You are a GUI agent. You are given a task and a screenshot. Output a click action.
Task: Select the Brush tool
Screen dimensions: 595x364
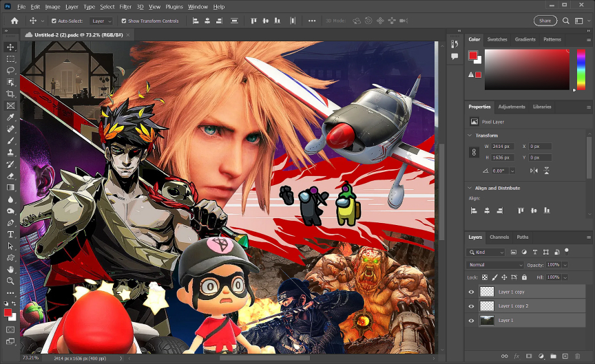pyautogui.click(x=10, y=140)
